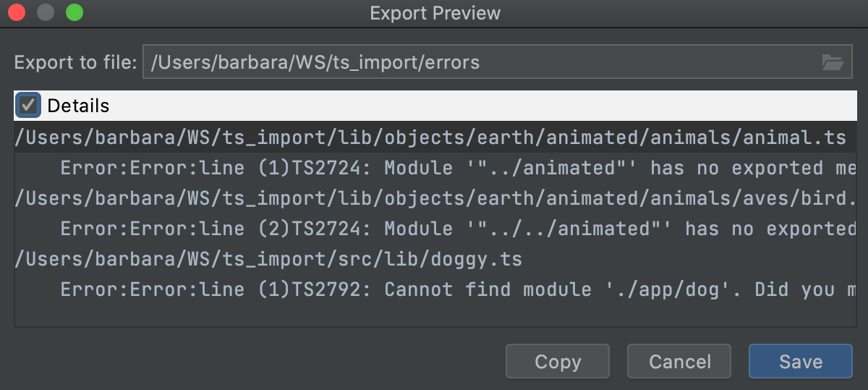
Task: Select the animal.ts file path line
Action: coord(430,137)
